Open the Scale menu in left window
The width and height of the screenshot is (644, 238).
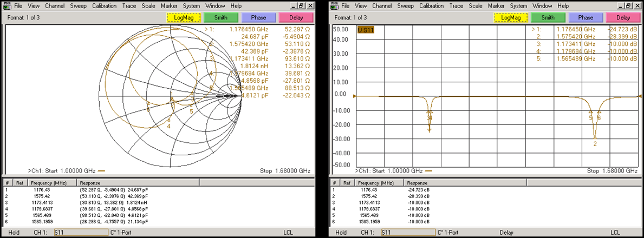tap(148, 6)
